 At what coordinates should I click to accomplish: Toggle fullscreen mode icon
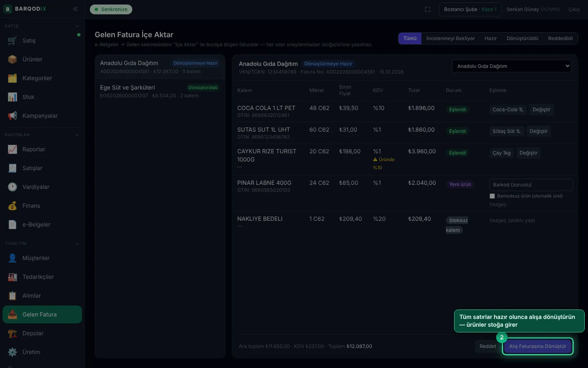tap(428, 9)
